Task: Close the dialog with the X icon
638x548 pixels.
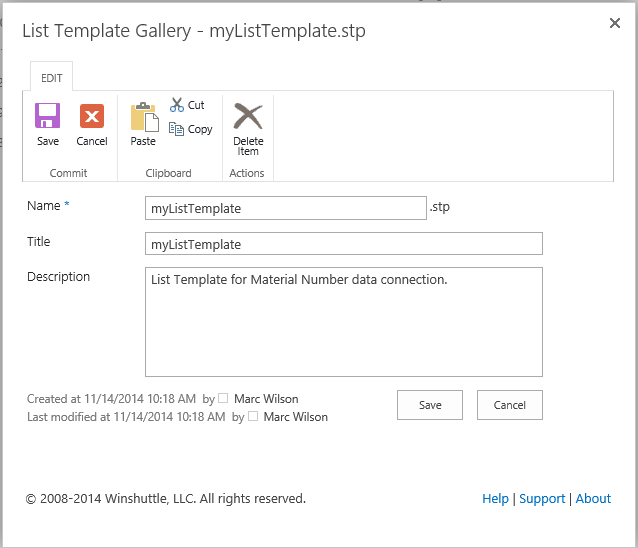Action: (x=615, y=23)
